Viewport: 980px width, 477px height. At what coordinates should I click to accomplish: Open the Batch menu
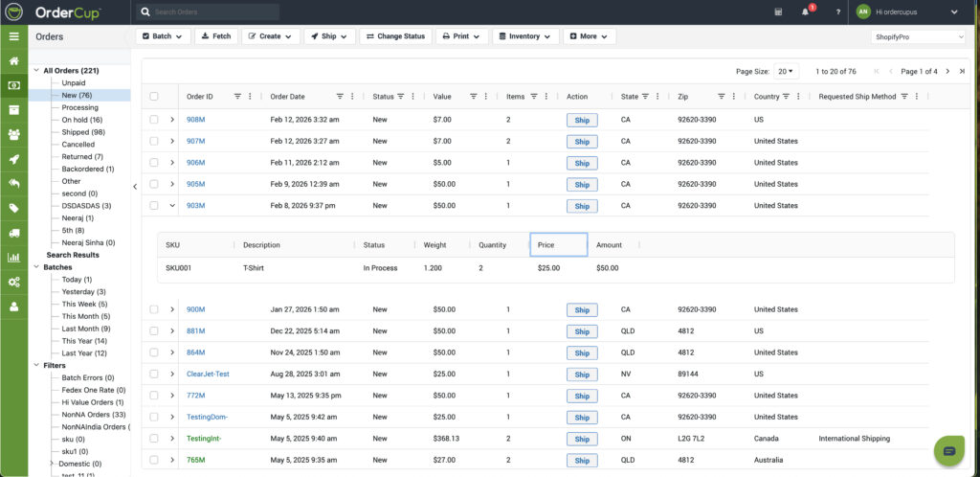pos(163,36)
